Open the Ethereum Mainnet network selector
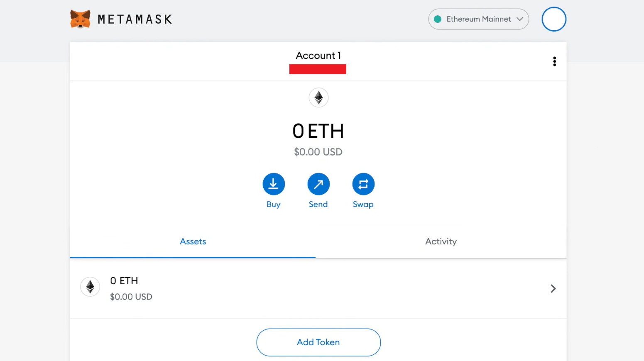This screenshot has height=361, width=644. point(478,19)
